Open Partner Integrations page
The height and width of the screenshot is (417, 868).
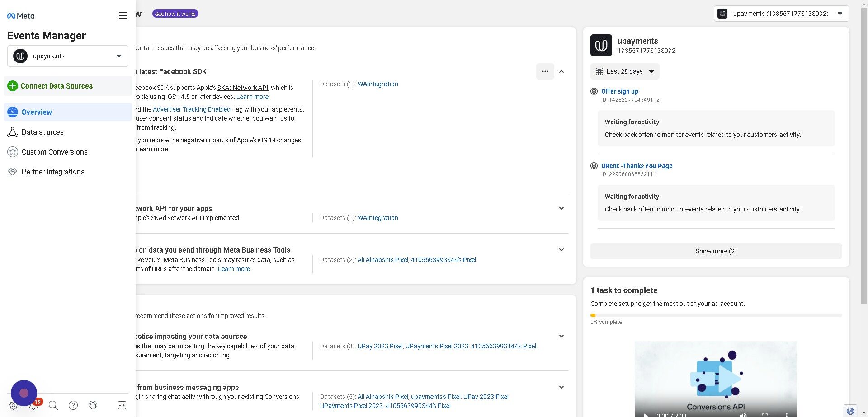click(53, 172)
